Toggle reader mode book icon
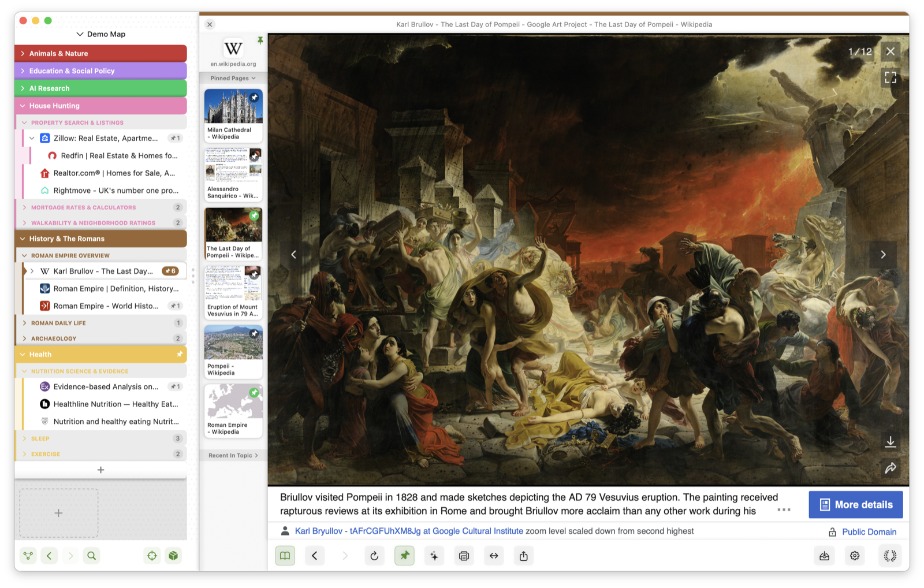 click(285, 556)
